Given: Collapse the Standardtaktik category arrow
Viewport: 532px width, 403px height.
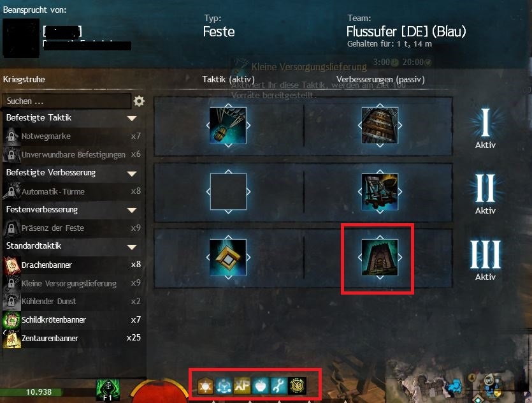Looking at the screenshot, I should [x=132, y=247].
